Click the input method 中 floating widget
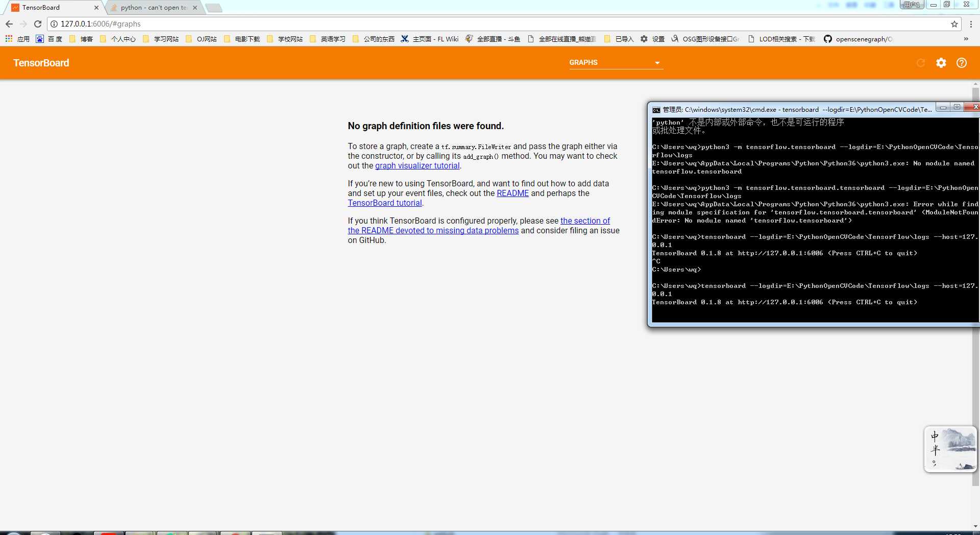Screen dimensions: 980x535 tap(950, 449)
